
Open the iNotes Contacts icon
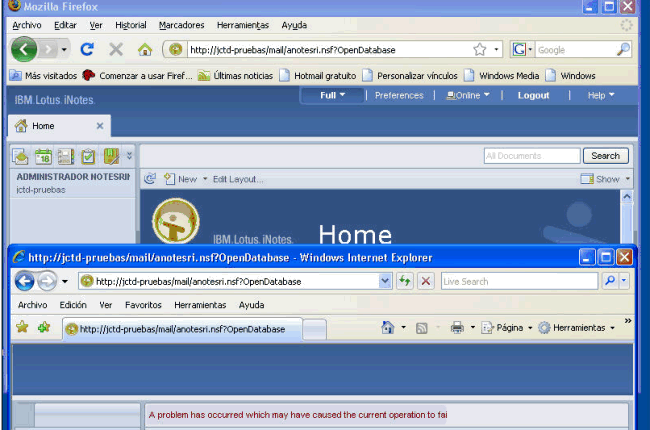pos(66,156)
